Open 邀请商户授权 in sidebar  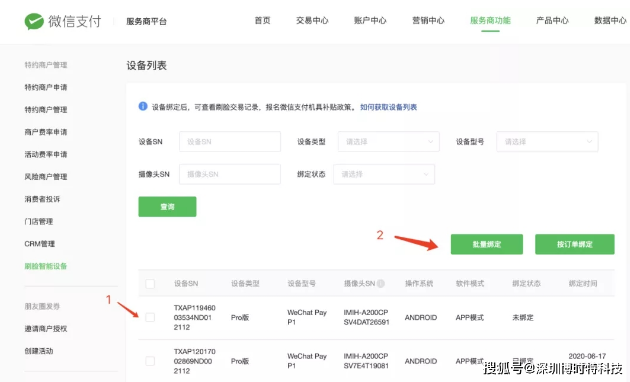(46, 329)
